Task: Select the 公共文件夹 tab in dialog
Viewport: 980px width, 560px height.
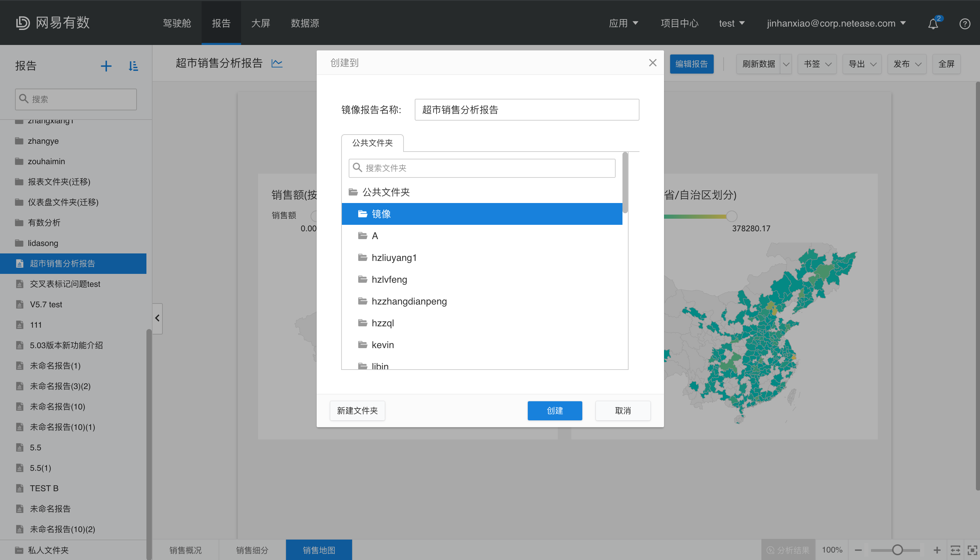Action: (372, 143)
